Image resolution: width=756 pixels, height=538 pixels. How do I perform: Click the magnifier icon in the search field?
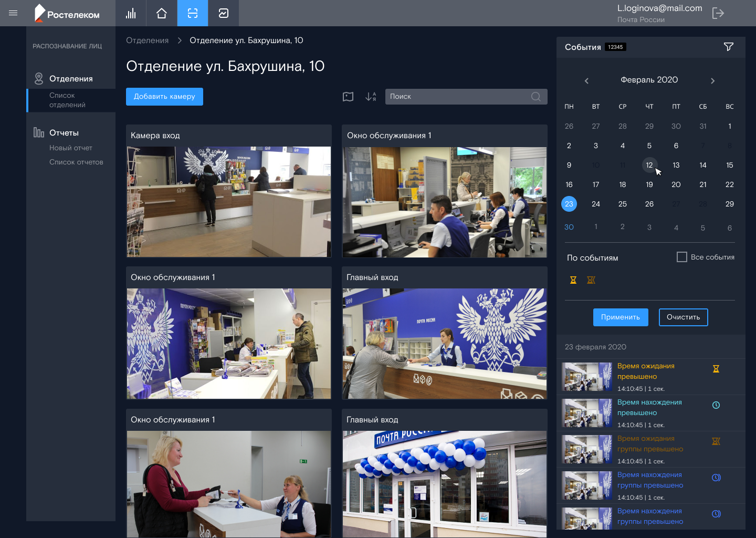pyautogui.click(x=536, y=97)
